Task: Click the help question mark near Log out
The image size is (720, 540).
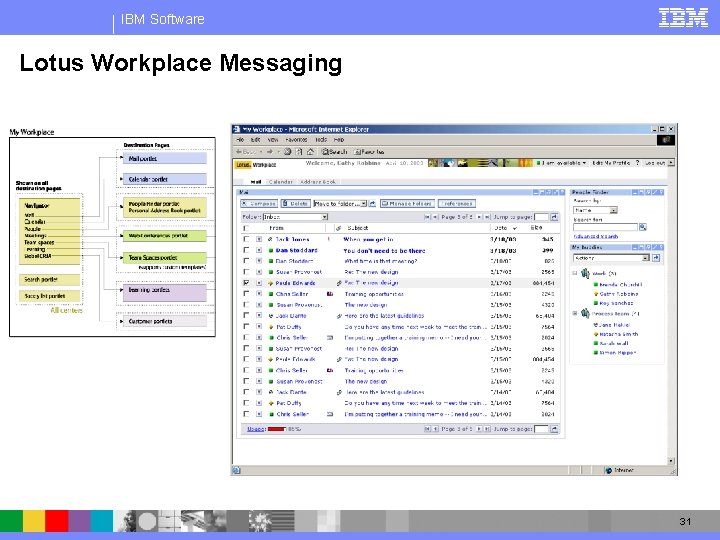Action: [637, 163]
